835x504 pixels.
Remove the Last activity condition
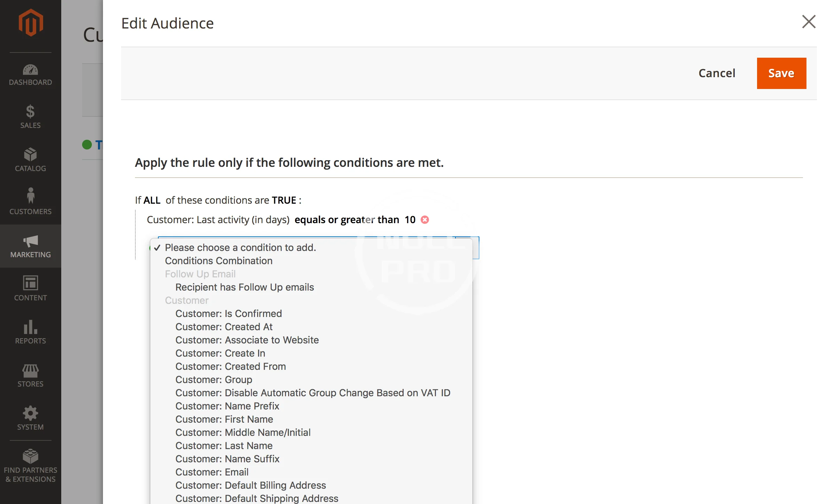point(425,220)
